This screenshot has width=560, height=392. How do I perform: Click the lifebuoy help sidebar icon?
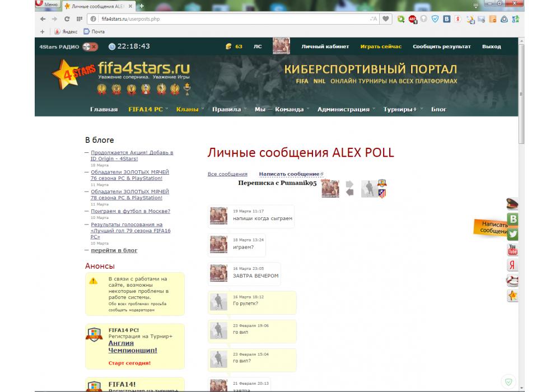(x=512, y=280)
